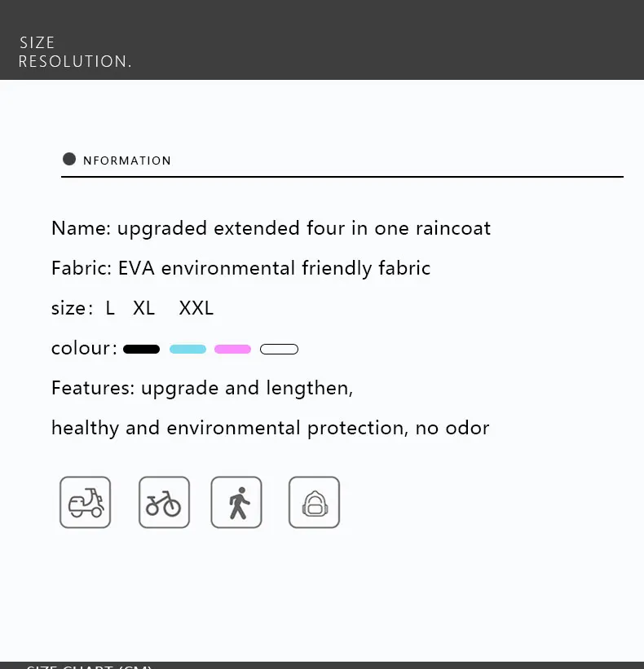
Task: Click the SIZE RESOLUTION header text
Action: [74, 52]
